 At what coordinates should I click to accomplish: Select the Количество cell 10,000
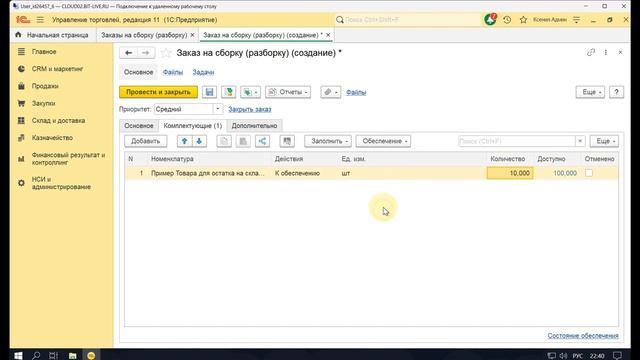pyautogui.click(x=510, y=173)
